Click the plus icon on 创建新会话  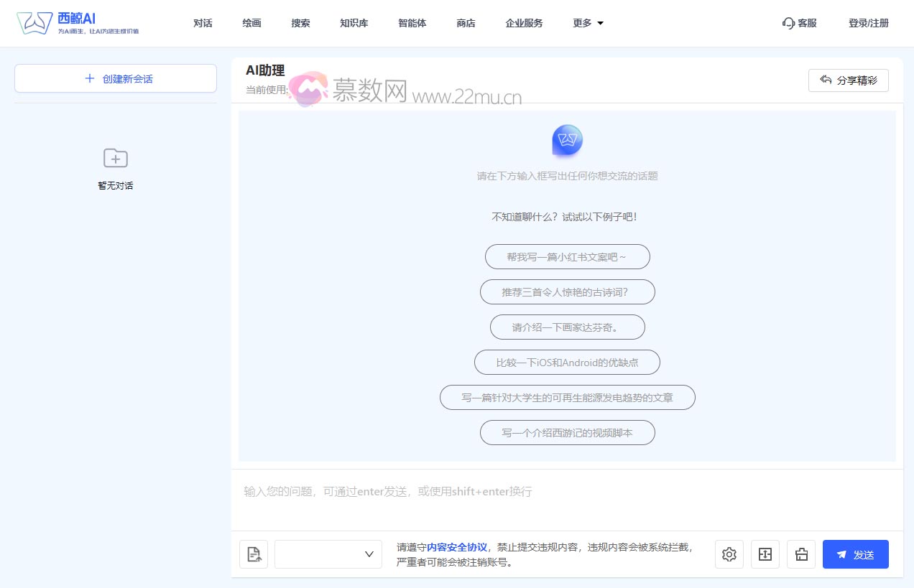coord(89,78)
